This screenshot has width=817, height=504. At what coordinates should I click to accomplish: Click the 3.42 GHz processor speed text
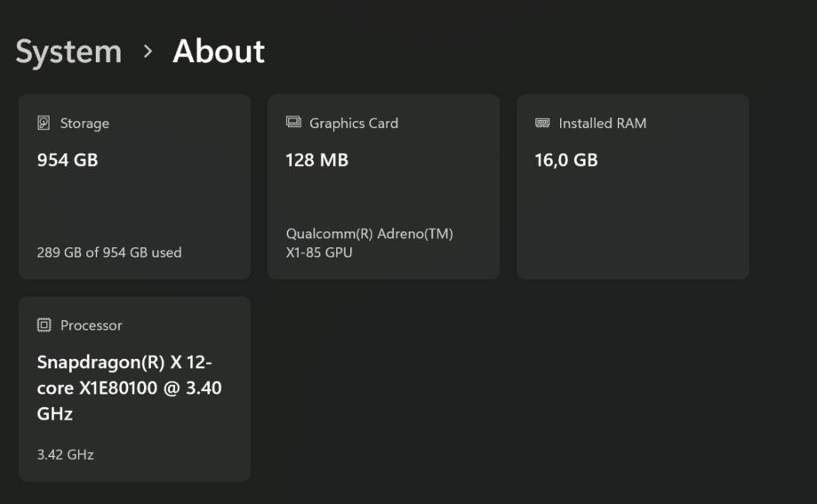(65, 454)
